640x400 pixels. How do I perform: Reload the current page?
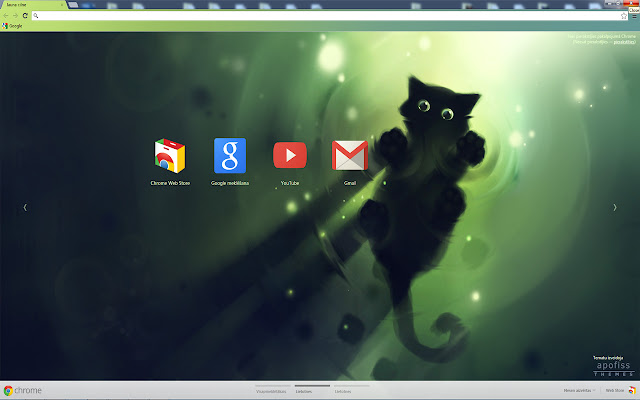click(25, 16)
